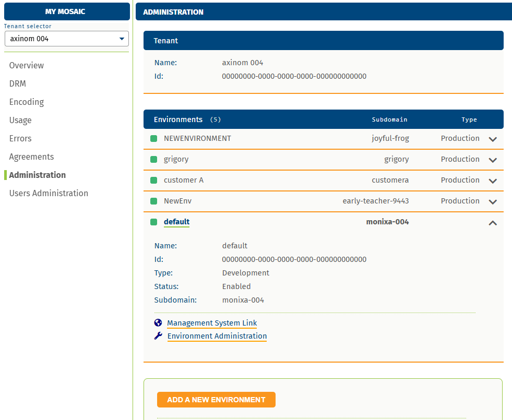Screen dimensions: 512x420
Task: Go to Overview in sidebar
Action: pos(27,65)
